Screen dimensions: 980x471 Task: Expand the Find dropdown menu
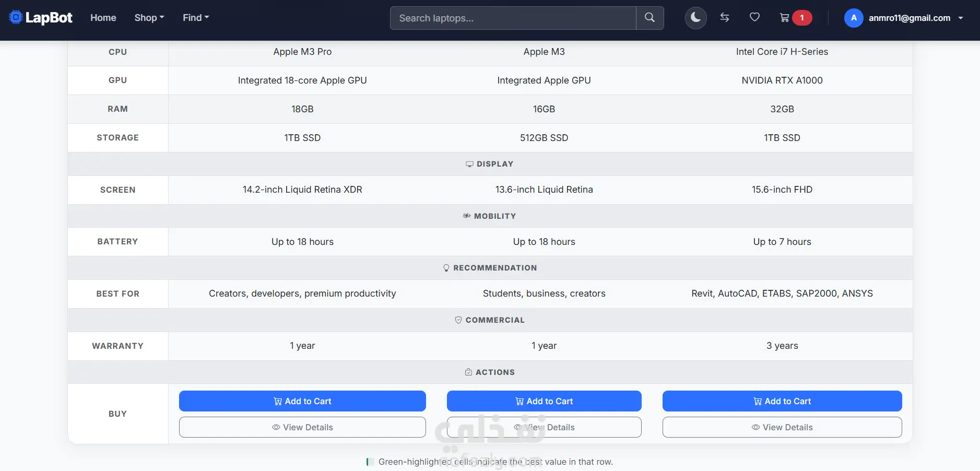196,18
